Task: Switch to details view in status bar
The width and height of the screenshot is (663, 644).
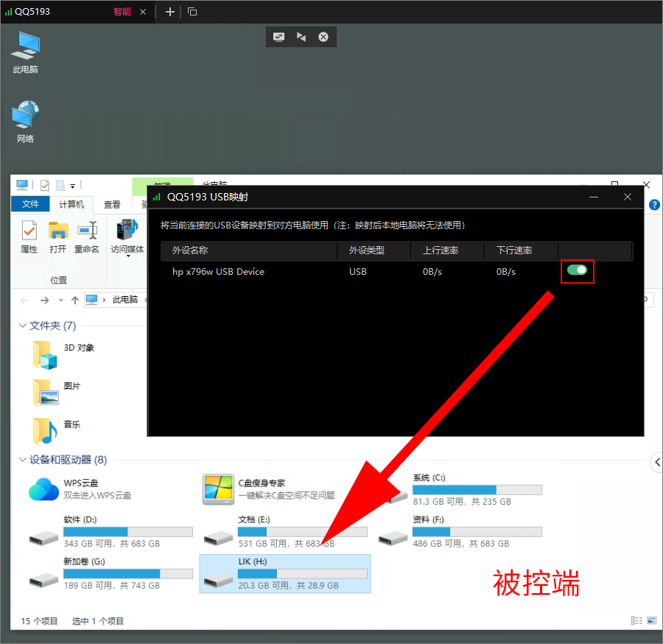Action: click(636, 620)
